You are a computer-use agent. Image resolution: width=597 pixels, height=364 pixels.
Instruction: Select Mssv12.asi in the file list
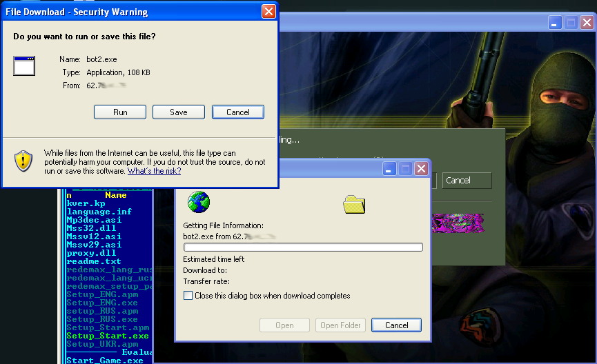click(x=94, y=236)
